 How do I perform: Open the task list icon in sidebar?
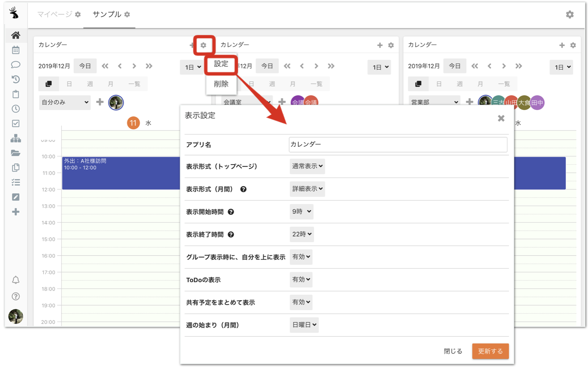[15, 182]
